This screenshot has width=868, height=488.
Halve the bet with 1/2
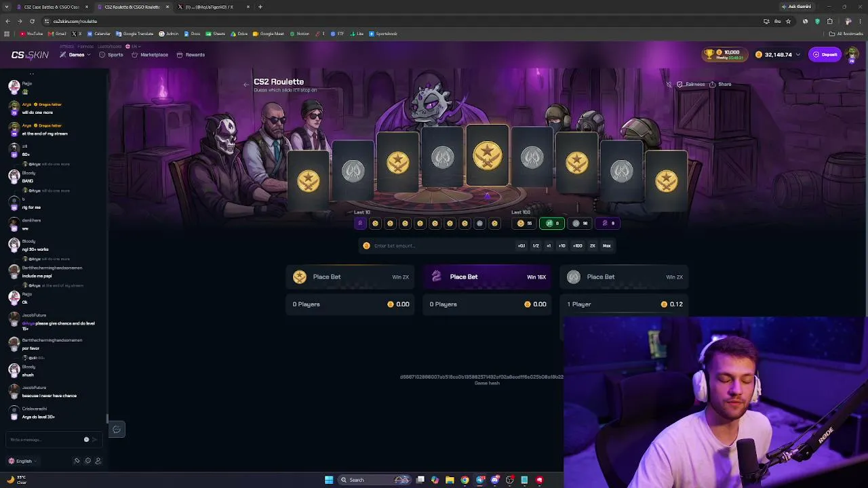click(x=536, y=246)
